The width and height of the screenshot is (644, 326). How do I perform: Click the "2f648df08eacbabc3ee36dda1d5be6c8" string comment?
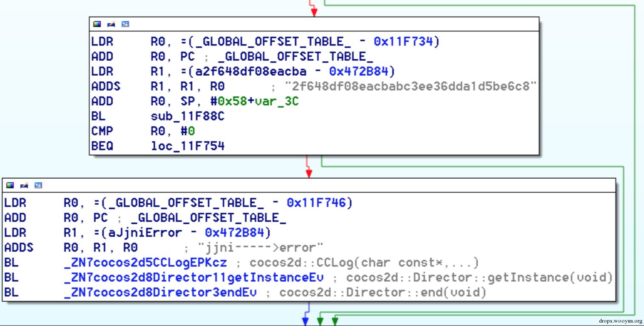click(x=410, y=86)
